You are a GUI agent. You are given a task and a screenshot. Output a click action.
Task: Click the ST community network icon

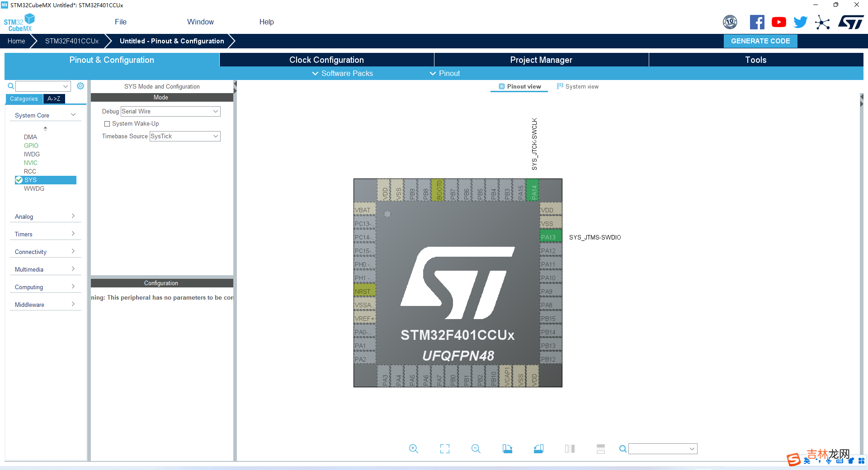[x=822, y=22]
